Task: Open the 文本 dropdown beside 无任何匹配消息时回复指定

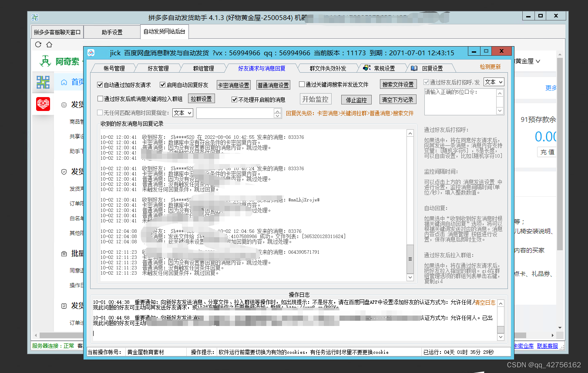Action: coord(183,113)
